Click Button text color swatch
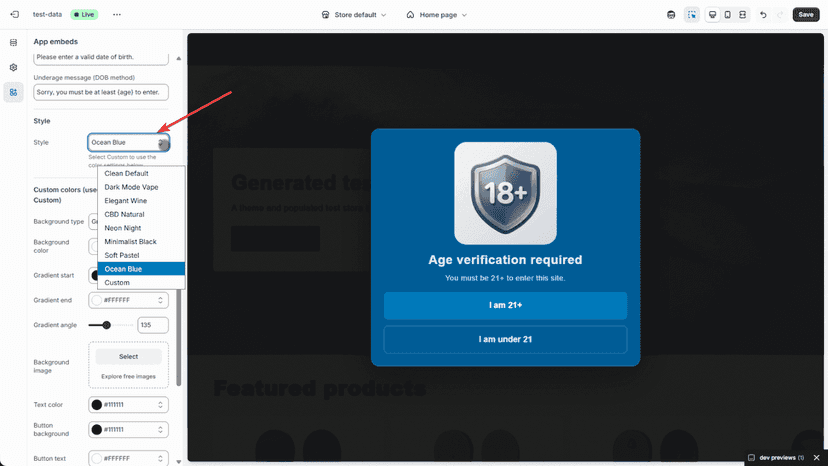The image size is (828, 466). (x=97, y=458)
